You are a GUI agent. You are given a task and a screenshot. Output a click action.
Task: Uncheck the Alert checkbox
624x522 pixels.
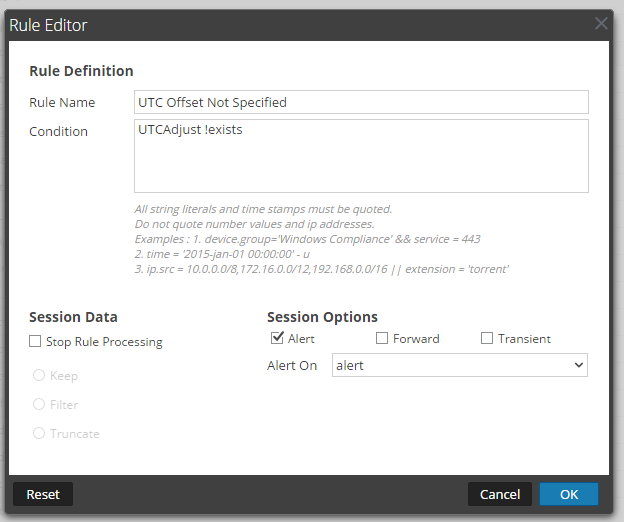click(277, 339)
